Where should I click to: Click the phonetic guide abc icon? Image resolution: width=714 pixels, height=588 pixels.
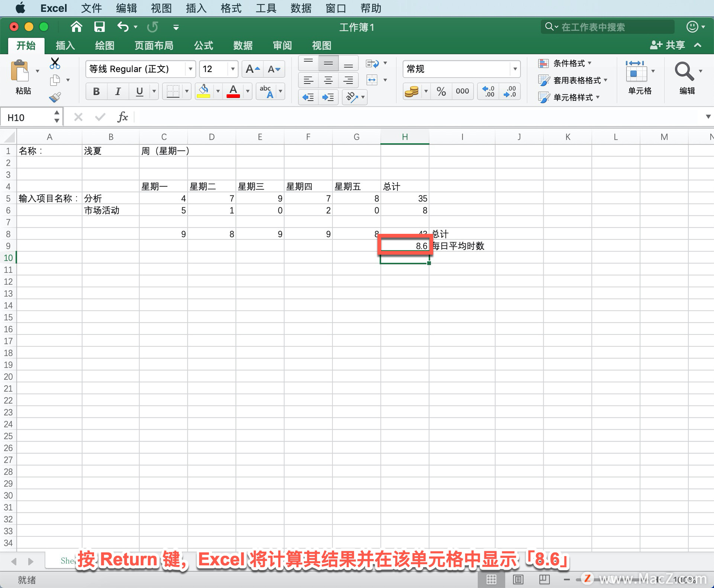click(x=266, y=91)
